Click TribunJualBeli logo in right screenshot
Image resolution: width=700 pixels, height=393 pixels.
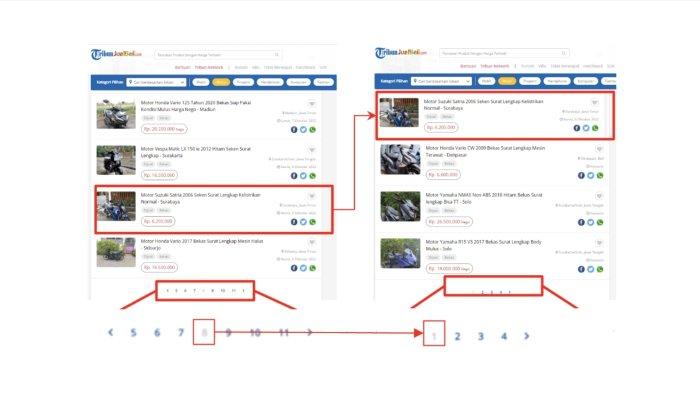(x=400, y=53)
